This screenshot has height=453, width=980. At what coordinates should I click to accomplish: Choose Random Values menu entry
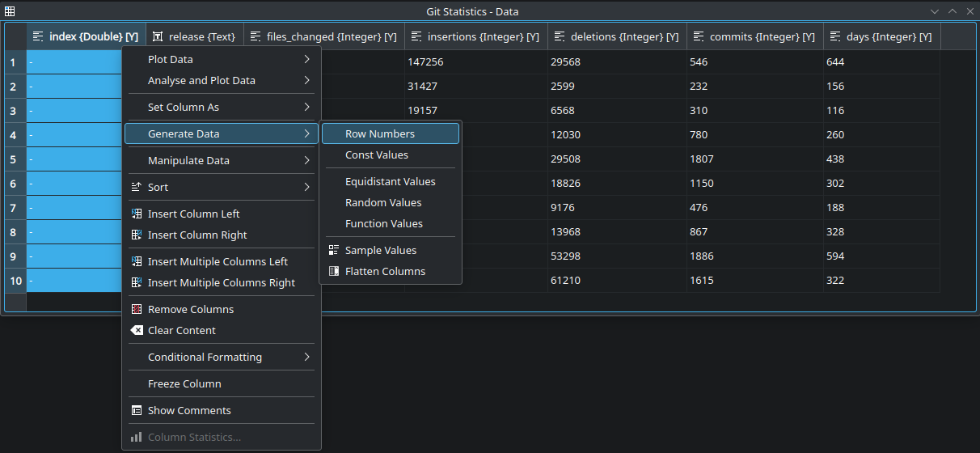383,203
